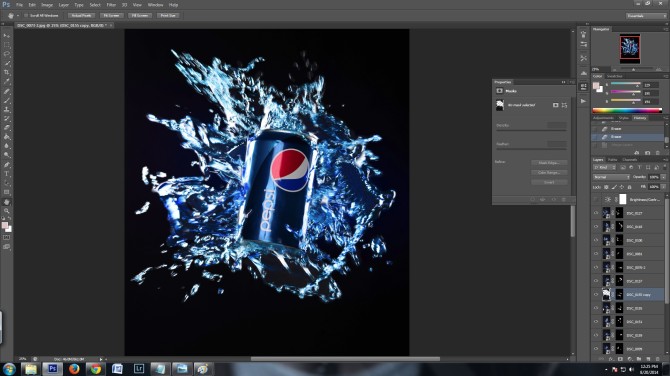
Task: Toggle lock transparent pixels
Action: tap(606, 187)
